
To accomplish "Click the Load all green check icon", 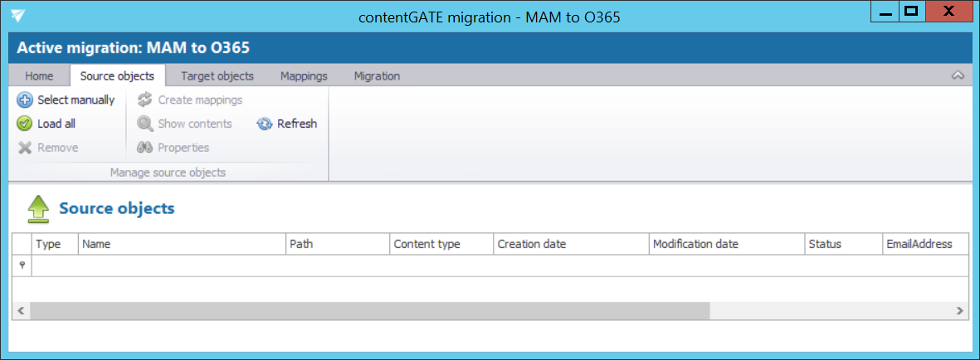I will point(25,124).
